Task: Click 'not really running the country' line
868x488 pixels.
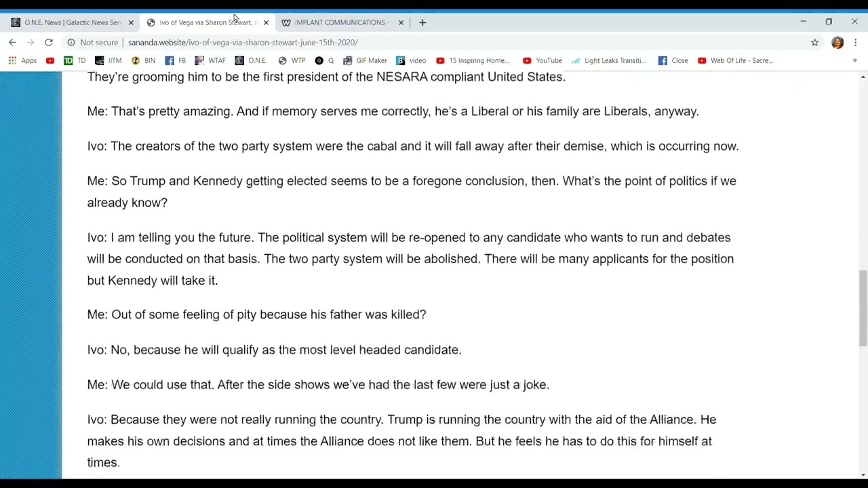Action: (x=401, y=441)
